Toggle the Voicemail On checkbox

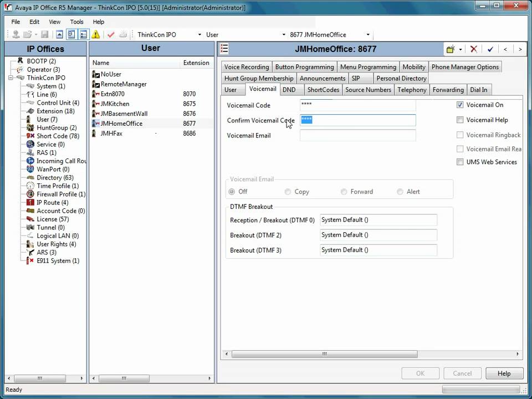pos(460,105)
